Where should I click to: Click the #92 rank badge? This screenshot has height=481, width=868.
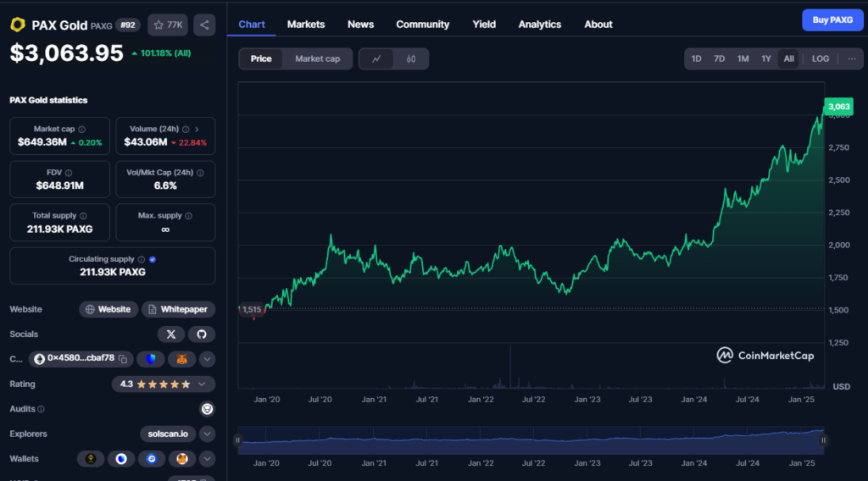(128, 25)
